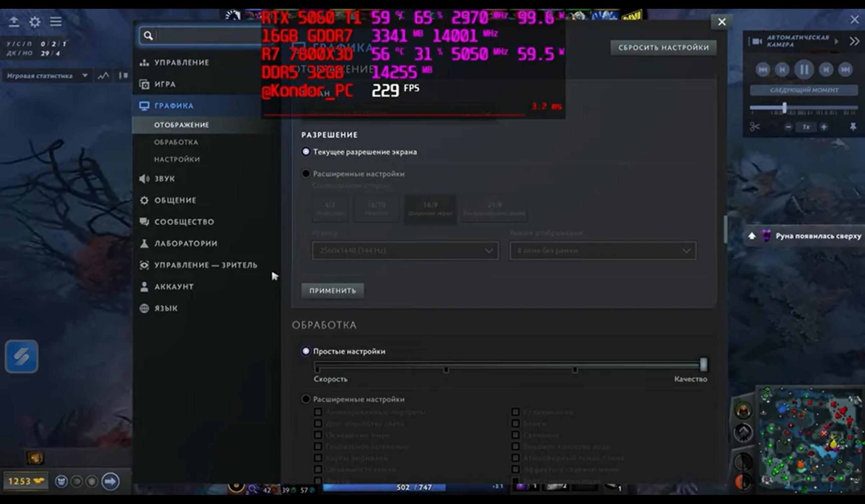Select Расширенные настройки radio under Разрешение
865x504 pixels.
(305, 174)
